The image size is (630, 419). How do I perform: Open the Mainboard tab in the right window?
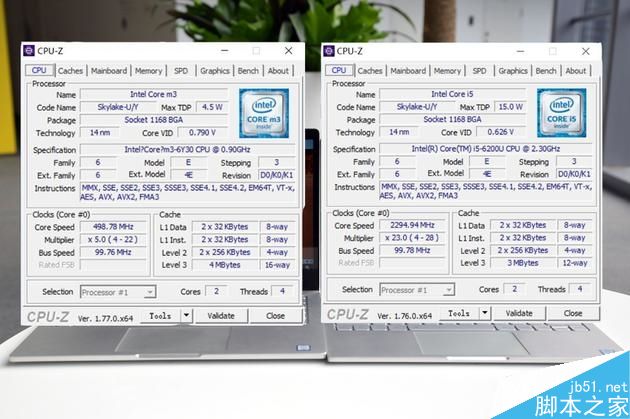pyautogui.click(x=407, y=71)
